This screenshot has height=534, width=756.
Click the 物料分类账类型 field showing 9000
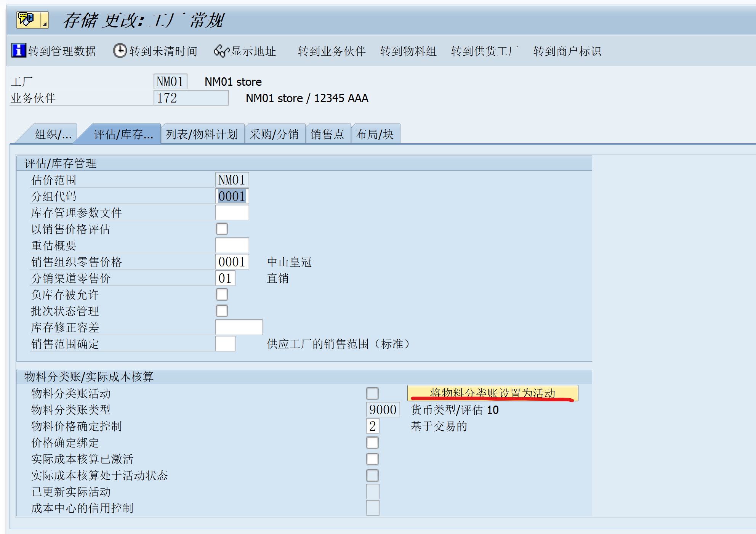383,410
